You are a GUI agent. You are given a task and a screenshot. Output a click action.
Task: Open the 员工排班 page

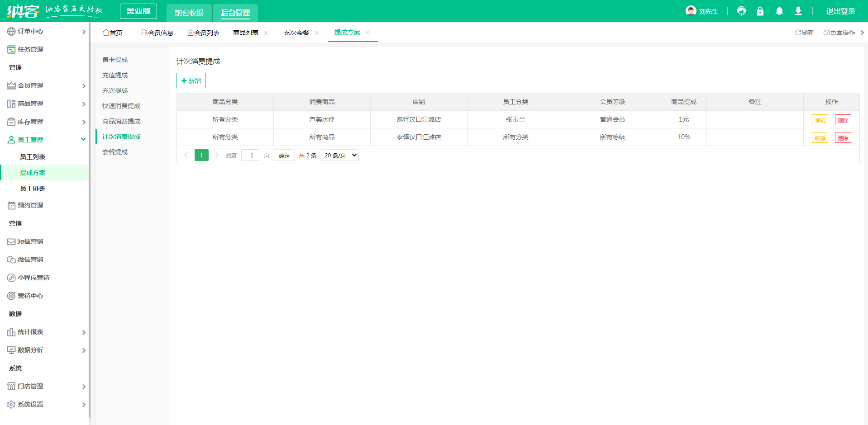click(33, 189)
